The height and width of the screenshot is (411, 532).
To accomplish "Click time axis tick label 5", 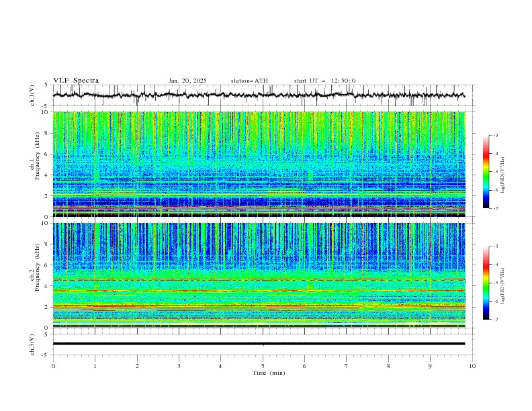I will tap(263, 366).
